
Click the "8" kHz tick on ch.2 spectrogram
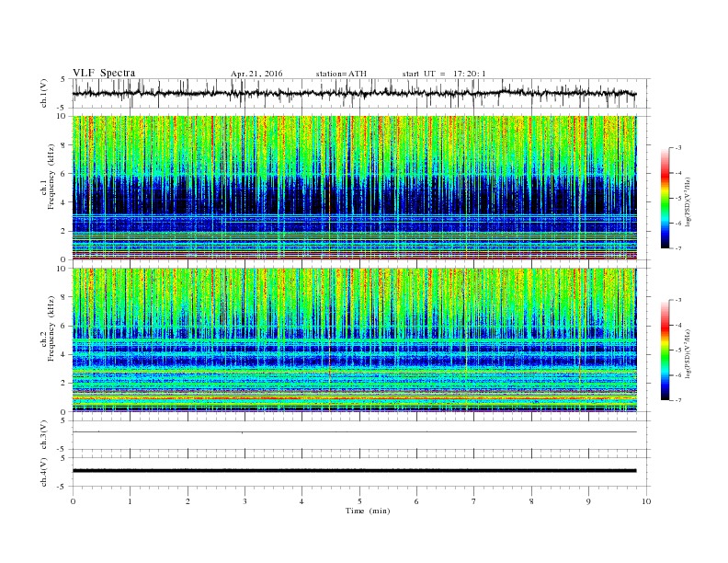tap(64, 297)
